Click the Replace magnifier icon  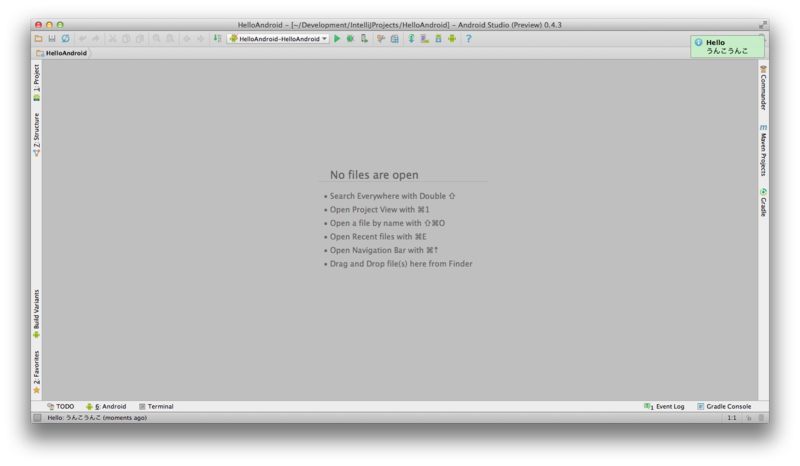170,39
